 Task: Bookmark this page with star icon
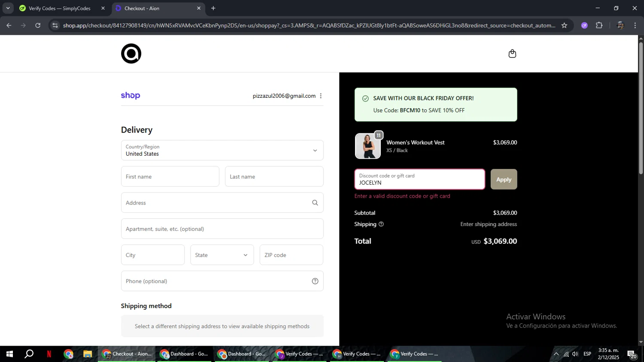[564, 25]
